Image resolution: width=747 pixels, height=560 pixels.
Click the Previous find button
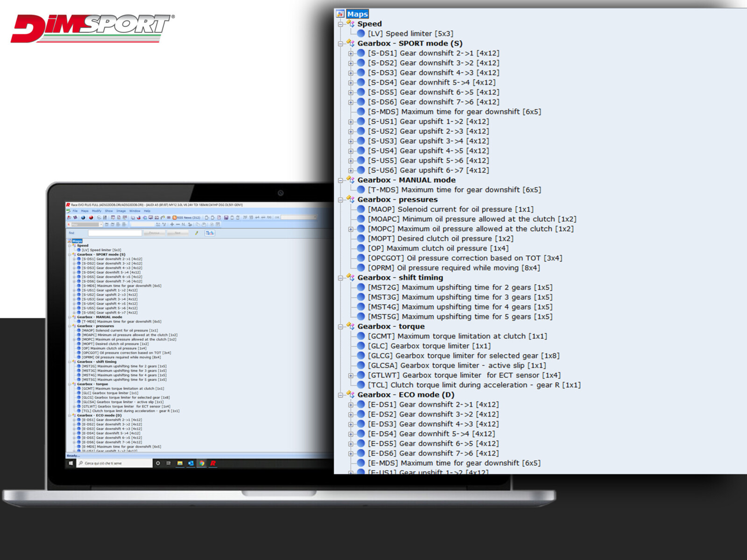154,233
